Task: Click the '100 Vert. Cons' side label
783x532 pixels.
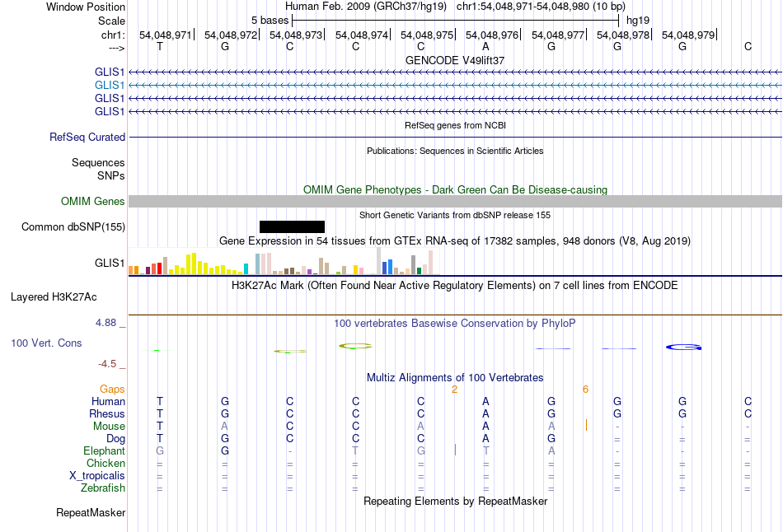Action: coord(46,343)
